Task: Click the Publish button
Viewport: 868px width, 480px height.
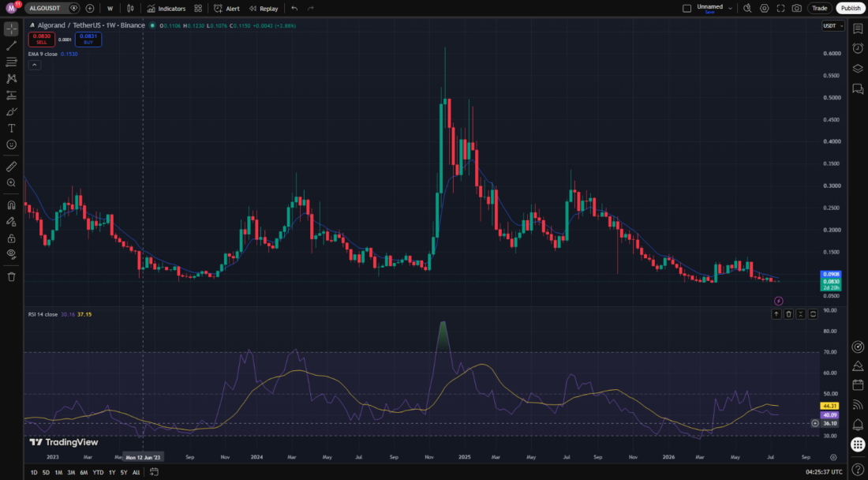Action: point(851,9)
